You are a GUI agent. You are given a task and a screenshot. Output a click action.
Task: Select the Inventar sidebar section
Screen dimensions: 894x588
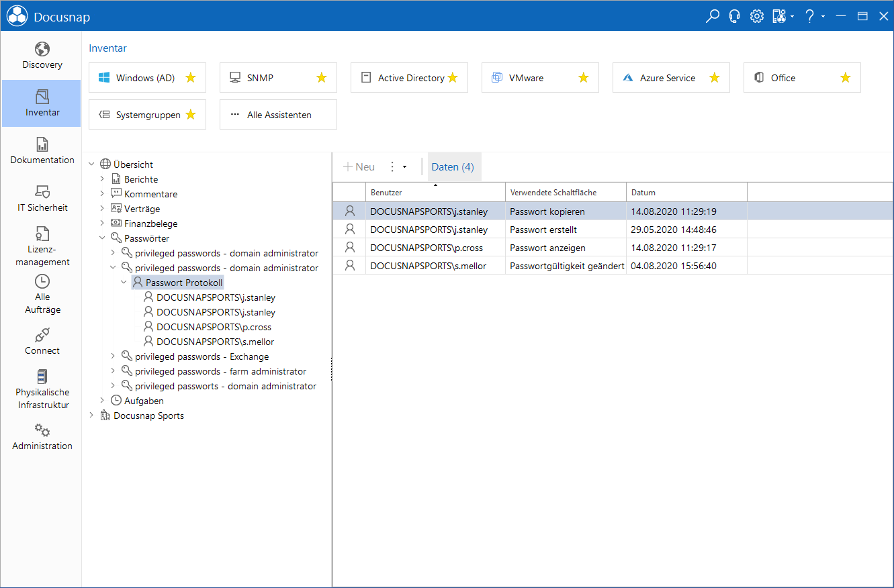[x=42, y=103]
